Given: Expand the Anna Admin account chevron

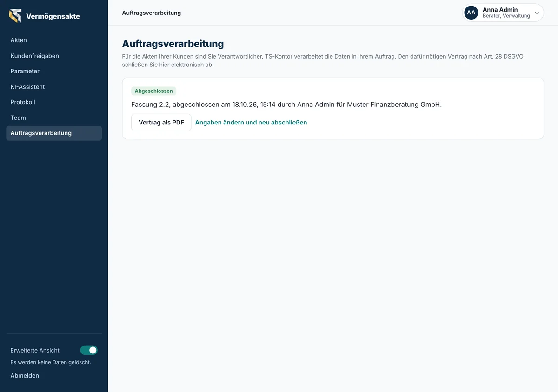Looking at the screenshot, I should pos(537,13).
